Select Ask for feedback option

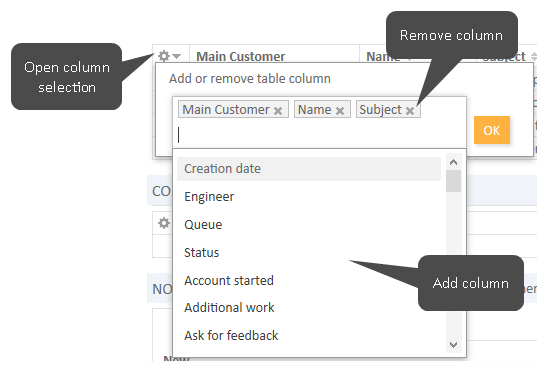click(x=309, y=336)
